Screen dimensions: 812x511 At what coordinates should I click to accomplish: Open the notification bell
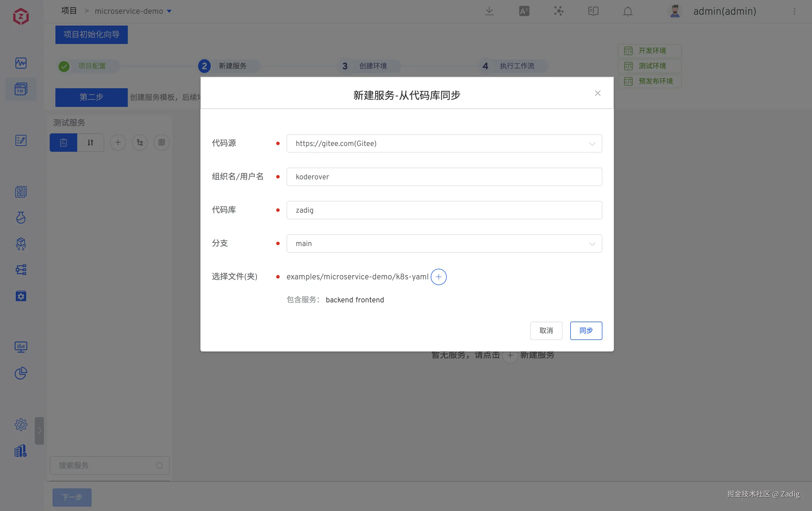628,11
